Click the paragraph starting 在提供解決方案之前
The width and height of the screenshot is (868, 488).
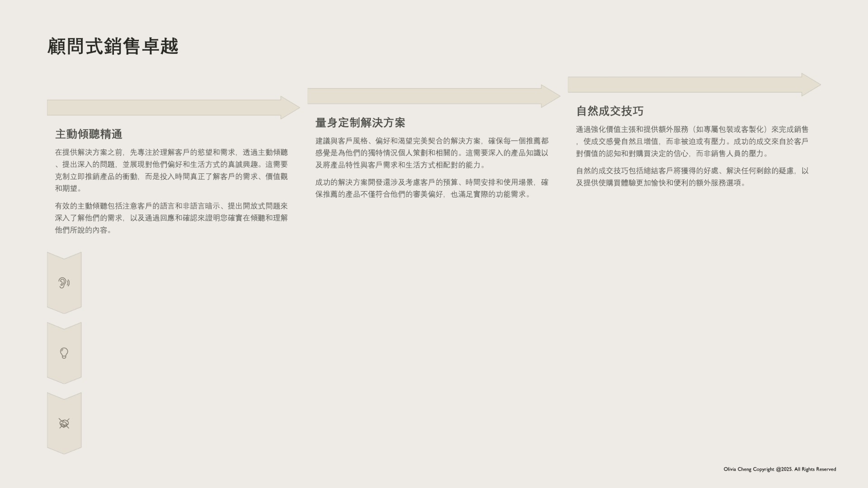click(x=171, y=170)
